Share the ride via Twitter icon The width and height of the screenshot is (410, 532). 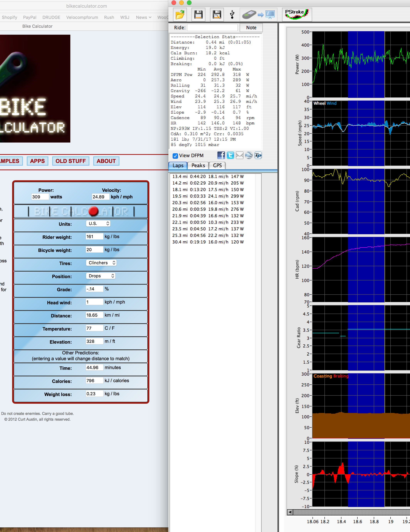point(230,155)
